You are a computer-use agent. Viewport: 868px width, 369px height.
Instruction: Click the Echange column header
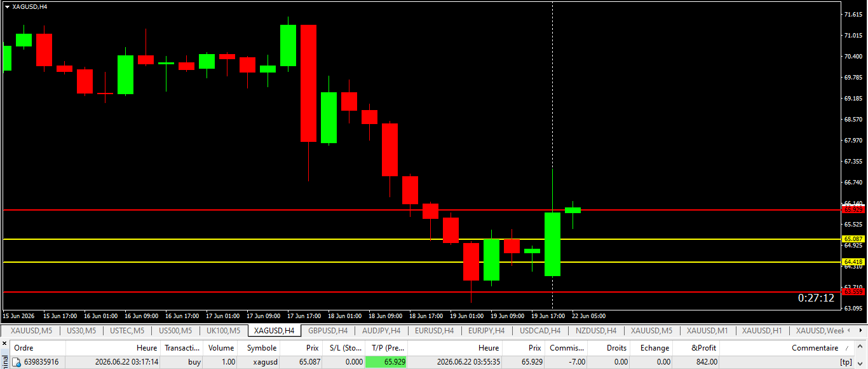652,348
